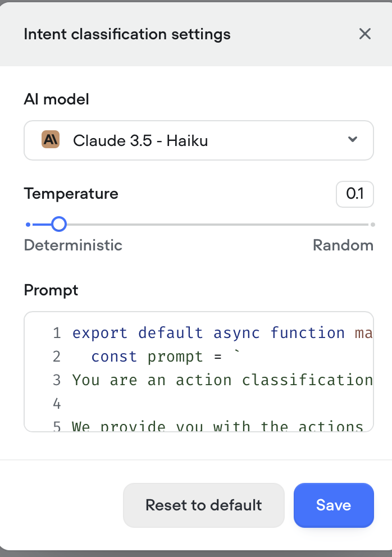Click the const prompt line in editor
This screenshot has height=557, width=392.
[166, 357]
